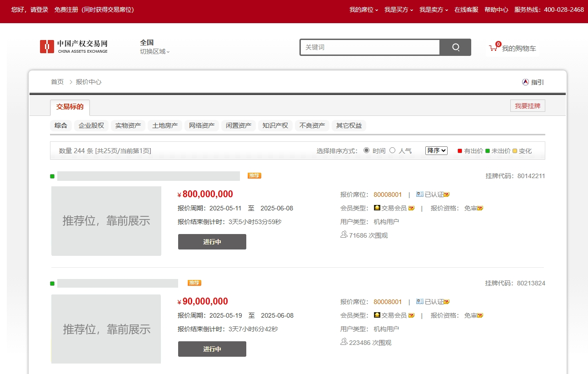Click the 我要挂牌 button
The image size is (588, 374).
point(527,106)
